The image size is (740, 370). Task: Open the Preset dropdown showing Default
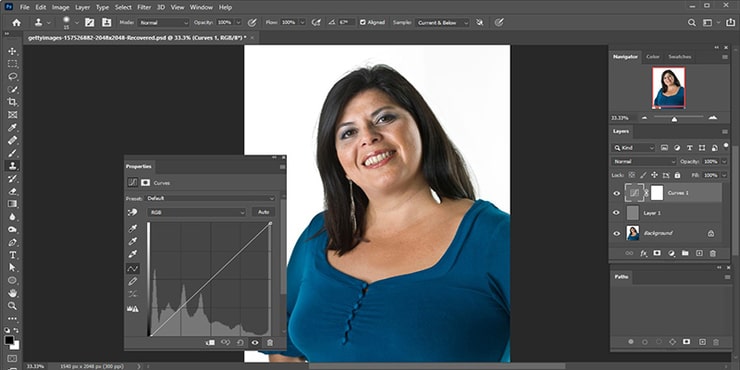(210, 199)
